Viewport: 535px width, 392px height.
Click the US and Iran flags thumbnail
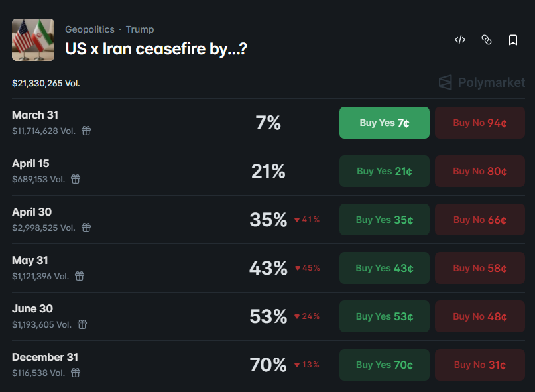coord(33,40)
